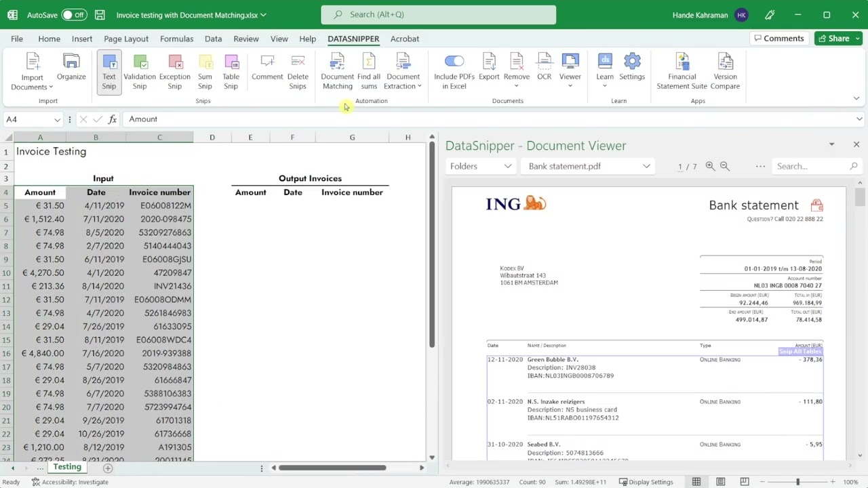This screenshot has height=488, width=868.
Task: Open the pen drawing mode icon in title bar
Action: 770,14
